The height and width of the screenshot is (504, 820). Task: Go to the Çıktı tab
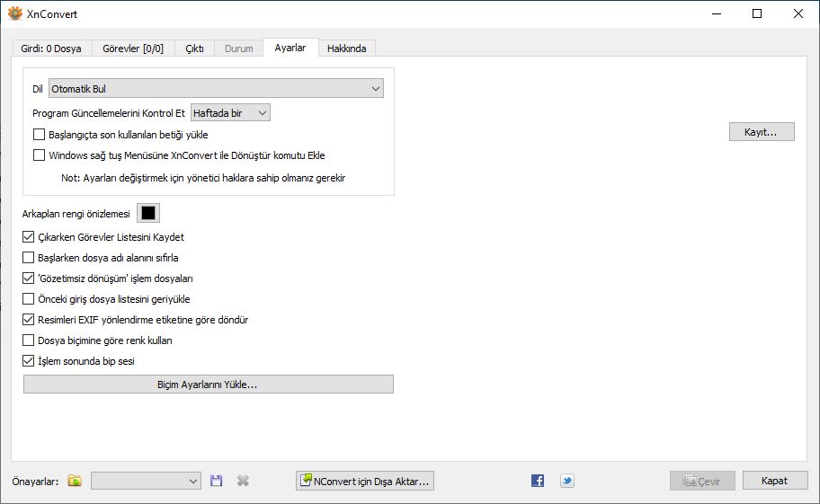tap(194, 48)
